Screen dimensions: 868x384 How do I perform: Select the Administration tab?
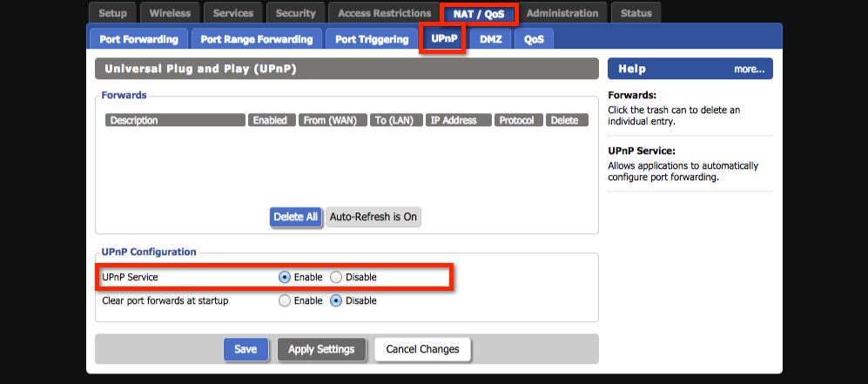(x=562, y=13)
